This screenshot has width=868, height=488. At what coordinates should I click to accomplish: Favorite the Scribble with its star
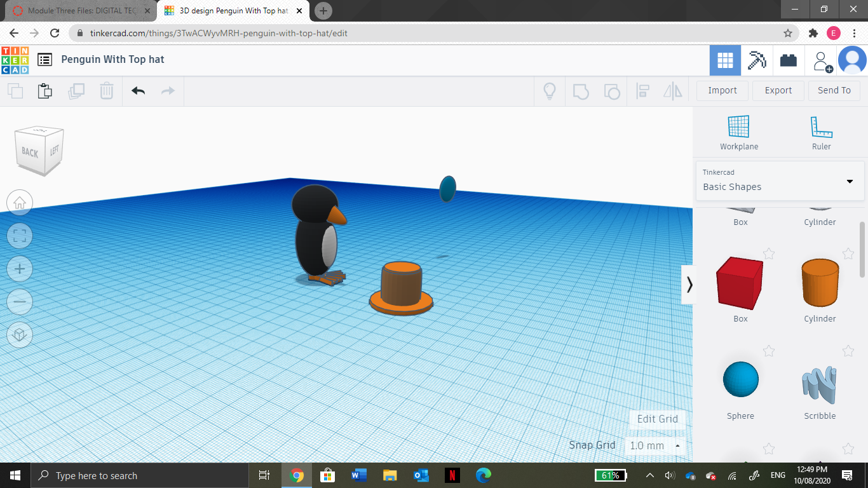tap(848, 351)
